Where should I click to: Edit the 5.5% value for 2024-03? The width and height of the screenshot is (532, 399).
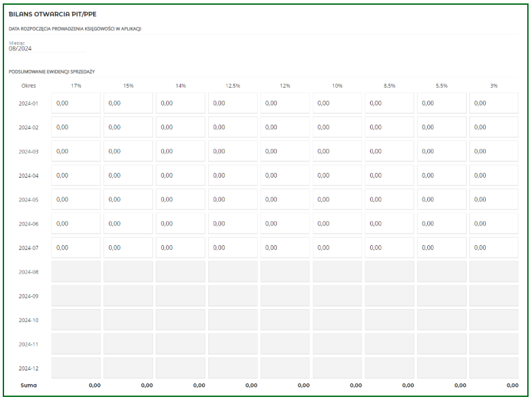(442, 151)
